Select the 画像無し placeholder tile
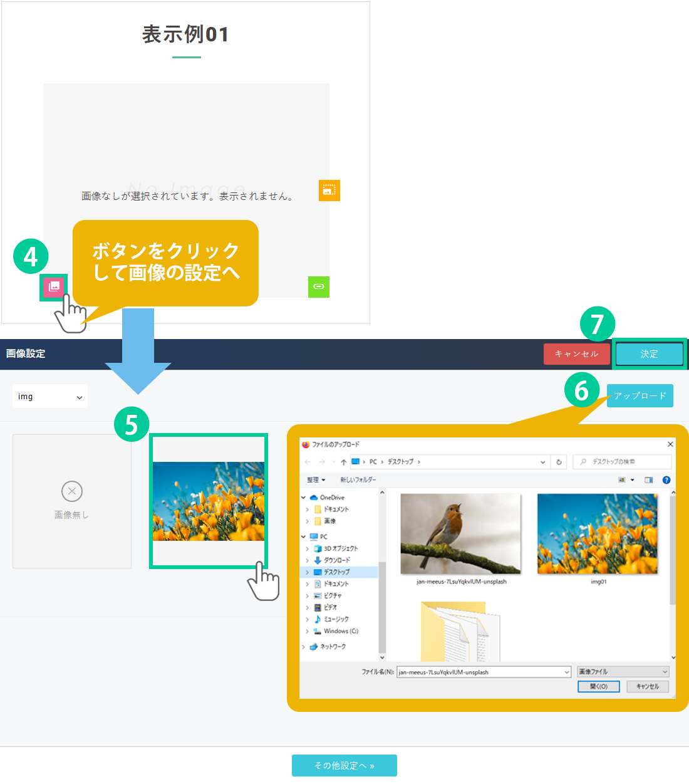Image resolution: width=689 pixels, height=784 pixels. click(x=72, y=501)
